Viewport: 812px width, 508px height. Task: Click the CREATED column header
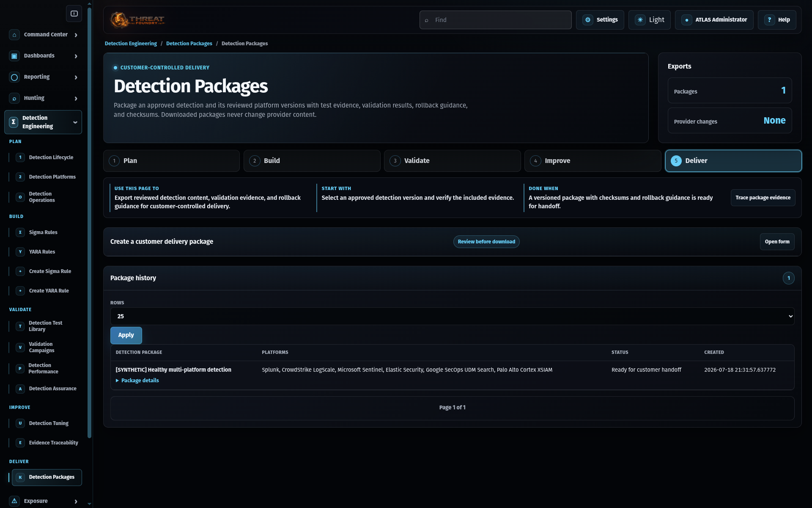(x=714, y=353)
